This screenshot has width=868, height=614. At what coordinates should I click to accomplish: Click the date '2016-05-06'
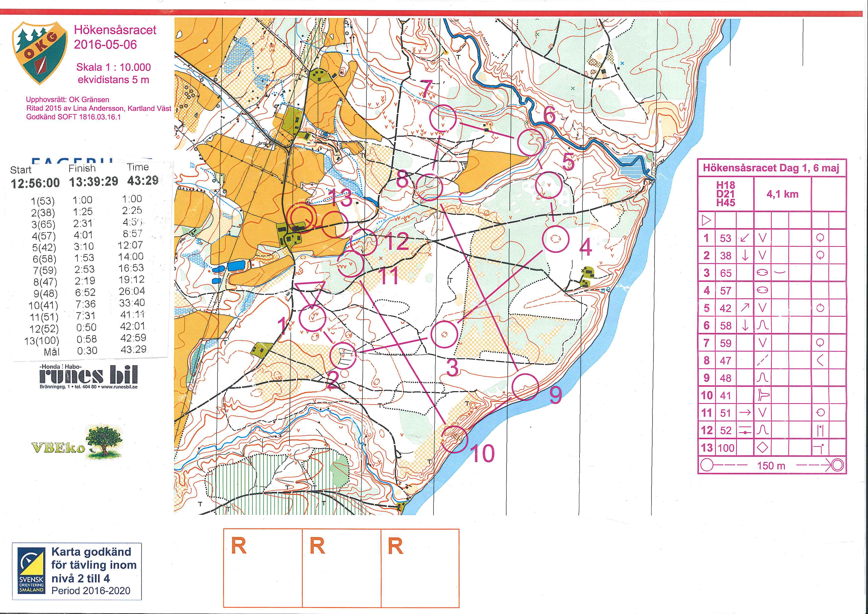tap(105, 45)
